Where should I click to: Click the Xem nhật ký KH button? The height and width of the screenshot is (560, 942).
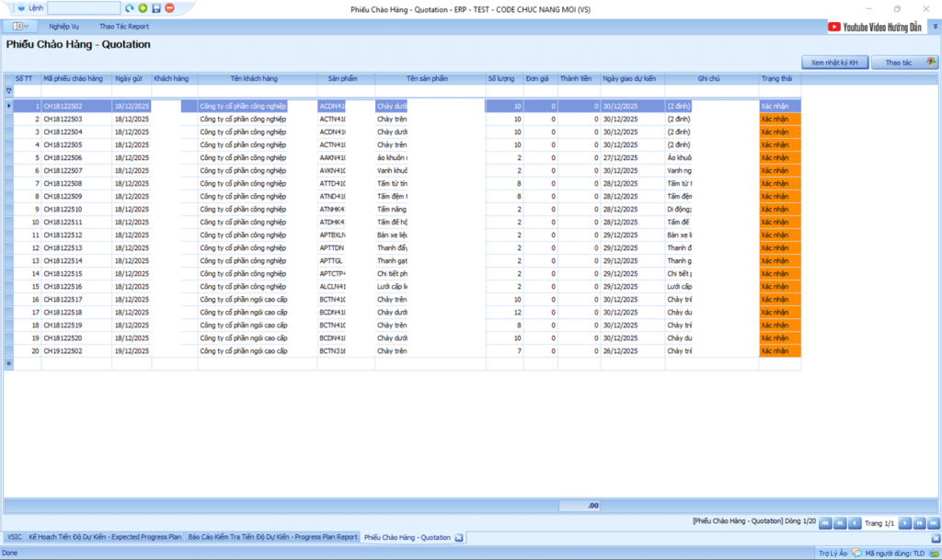(834, 63)
